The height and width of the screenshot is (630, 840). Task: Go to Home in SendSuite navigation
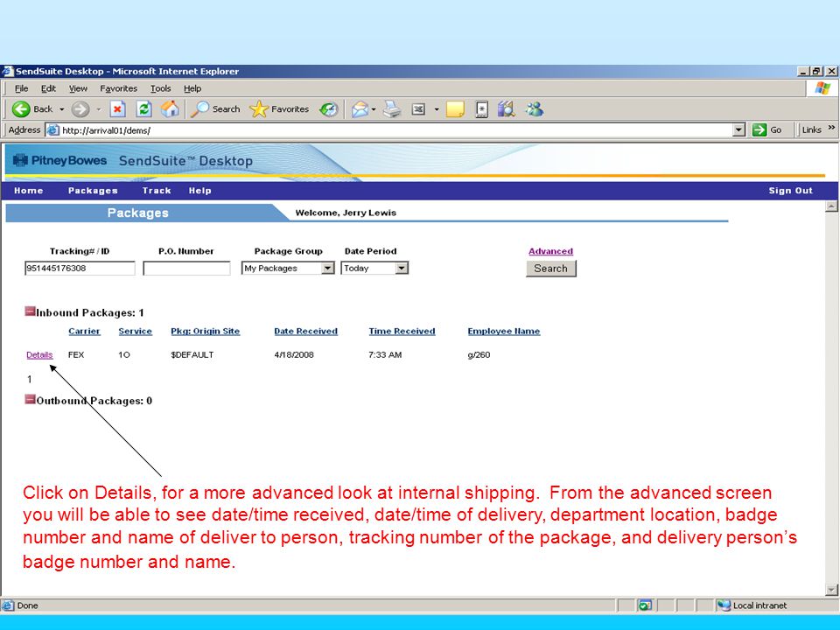pos(28,191)
